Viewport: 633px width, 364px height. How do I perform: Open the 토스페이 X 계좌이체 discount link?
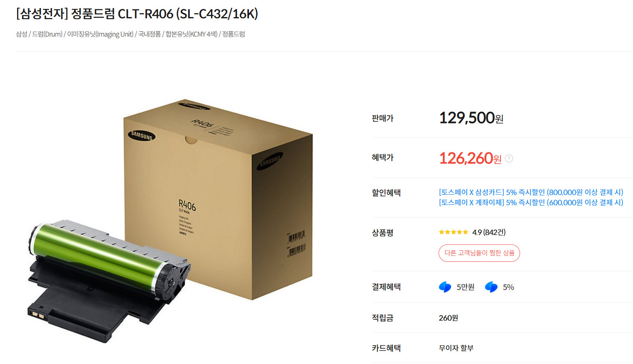(531, 203)
